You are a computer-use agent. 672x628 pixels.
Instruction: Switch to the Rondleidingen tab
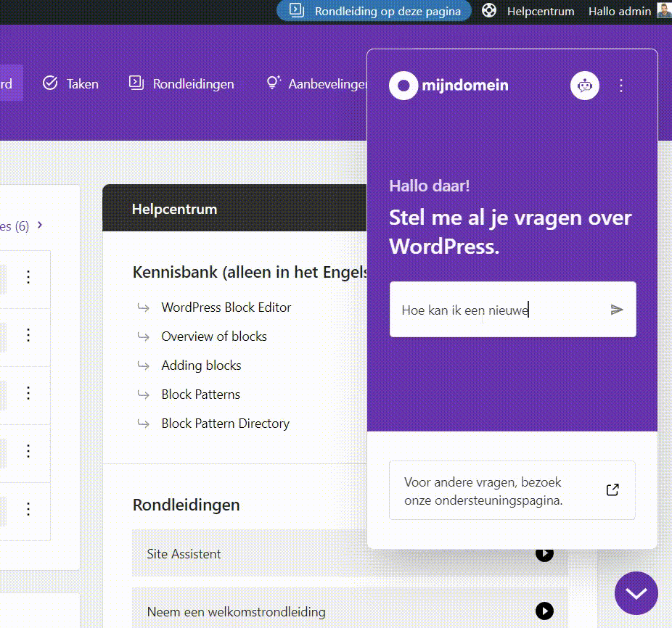(181, 83)
